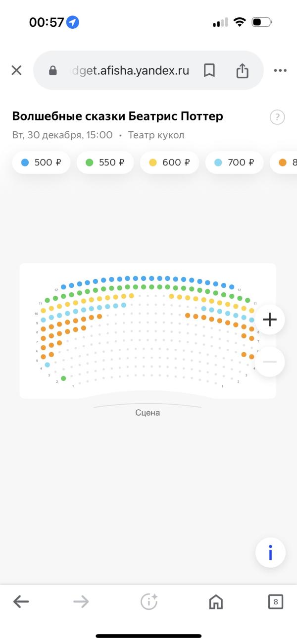
Task: Filter seats by 700 ₽ price
Action: tap(234, 162)
